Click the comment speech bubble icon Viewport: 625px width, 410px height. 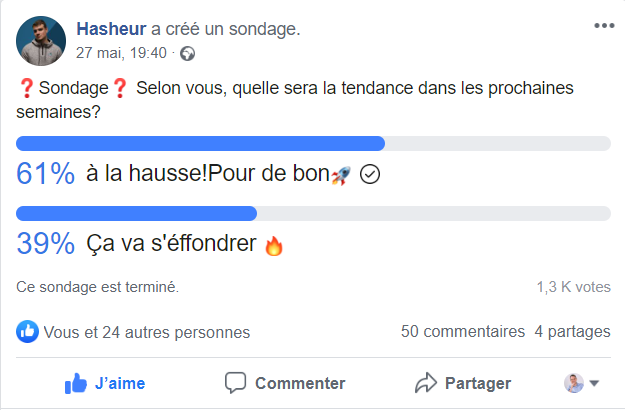pos(236,383)
